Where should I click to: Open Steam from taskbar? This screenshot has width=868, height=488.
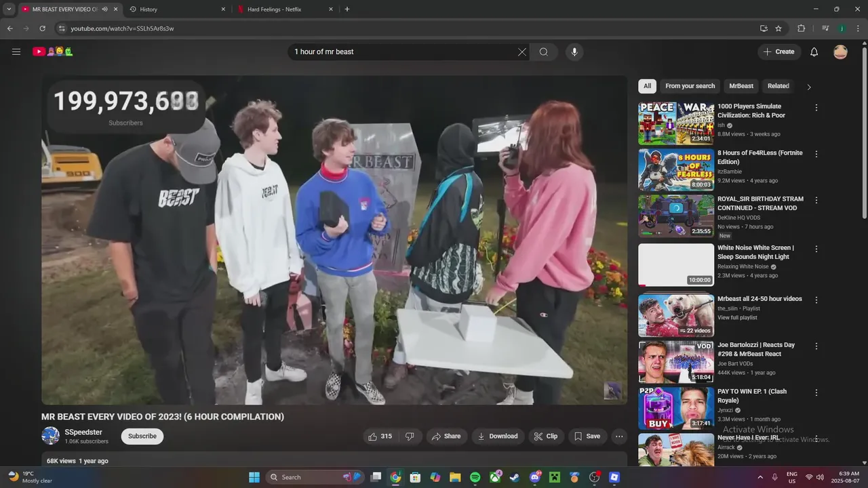[515, 477]
